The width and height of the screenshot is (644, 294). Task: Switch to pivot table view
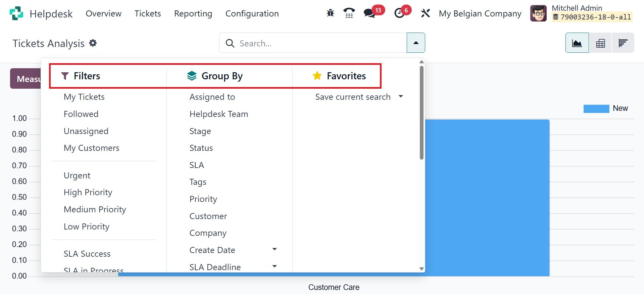600,43
